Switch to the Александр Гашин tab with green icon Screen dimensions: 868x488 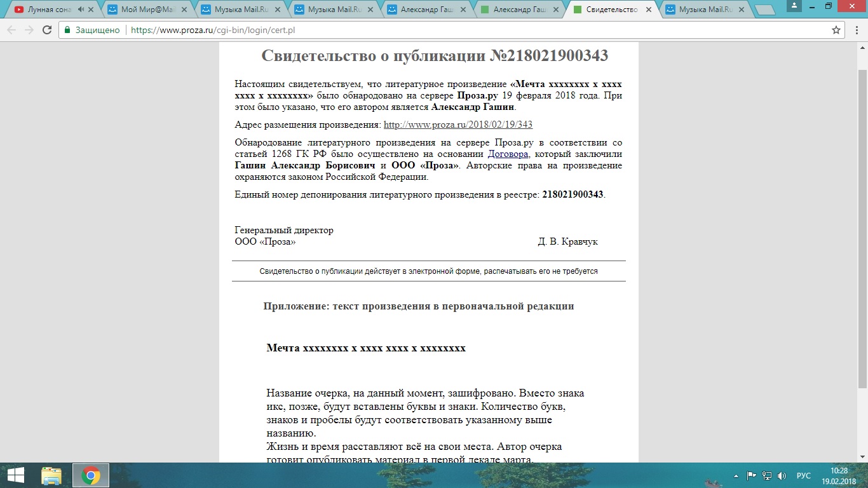pyautogui.click(x=517, y=10)
